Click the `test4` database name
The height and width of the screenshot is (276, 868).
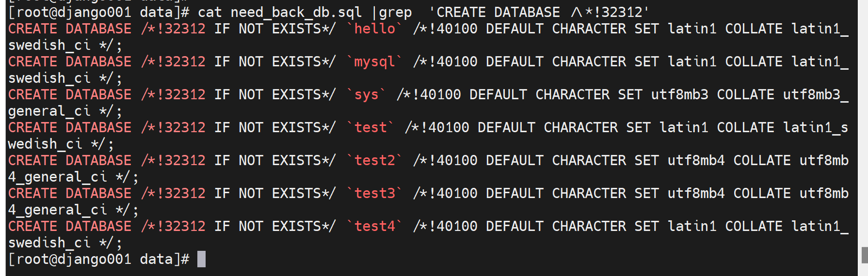point(374,227)
